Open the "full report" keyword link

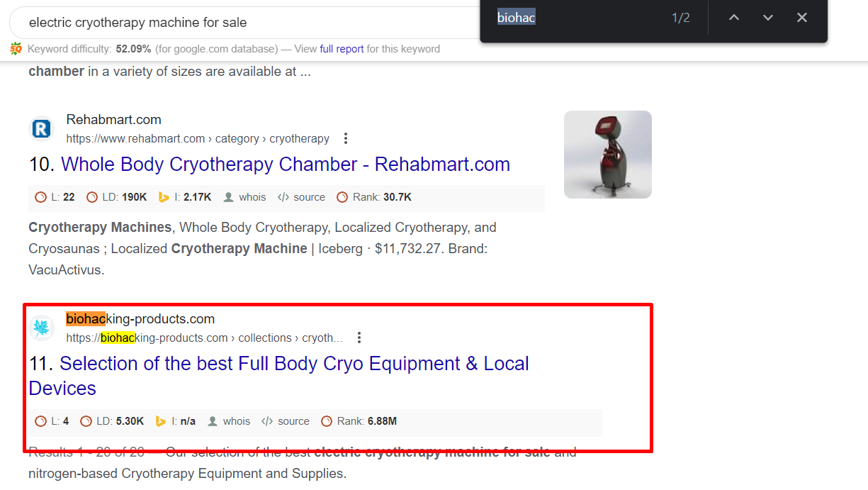(342, 49)
